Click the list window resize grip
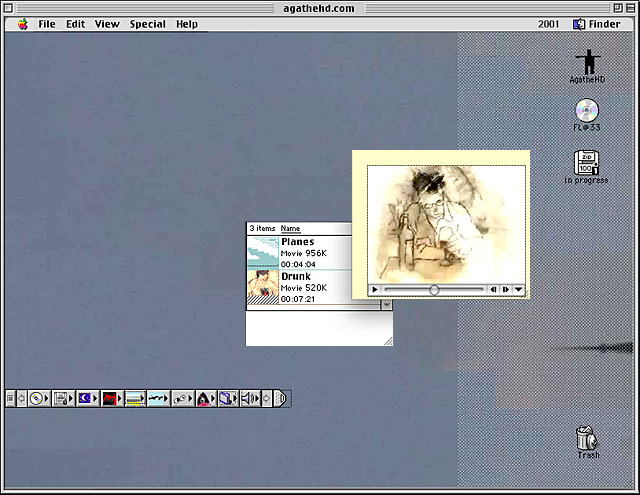The image size is (640, 495). point(388,341)
